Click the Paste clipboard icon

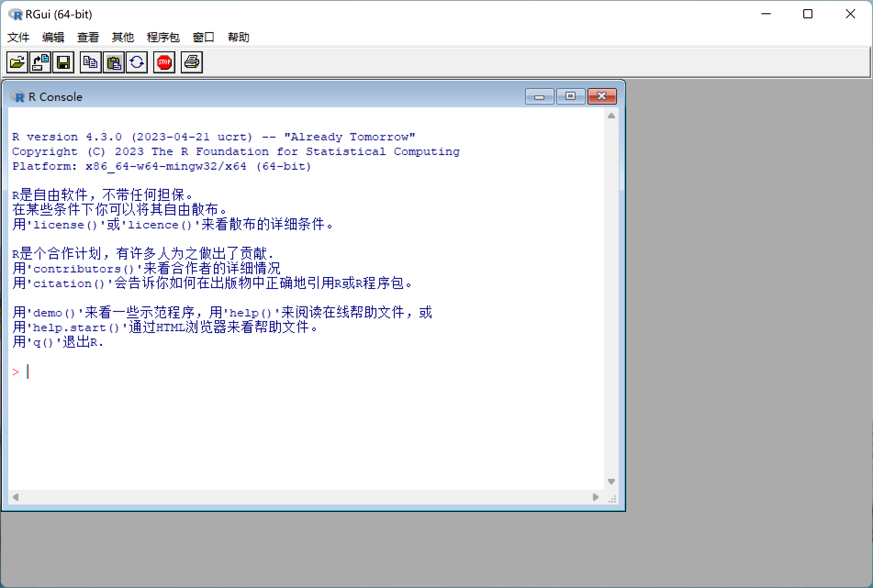tap(114, 62)
